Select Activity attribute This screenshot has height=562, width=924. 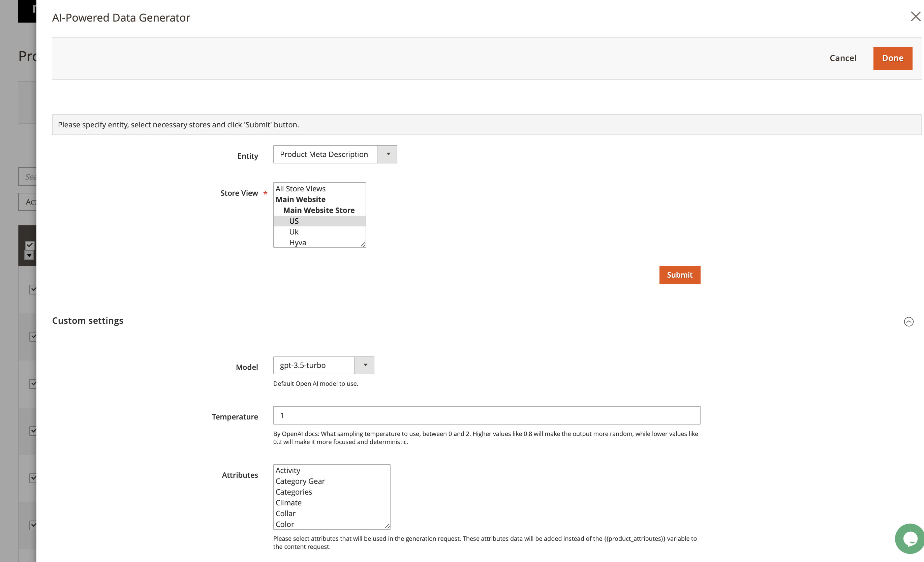332,470
